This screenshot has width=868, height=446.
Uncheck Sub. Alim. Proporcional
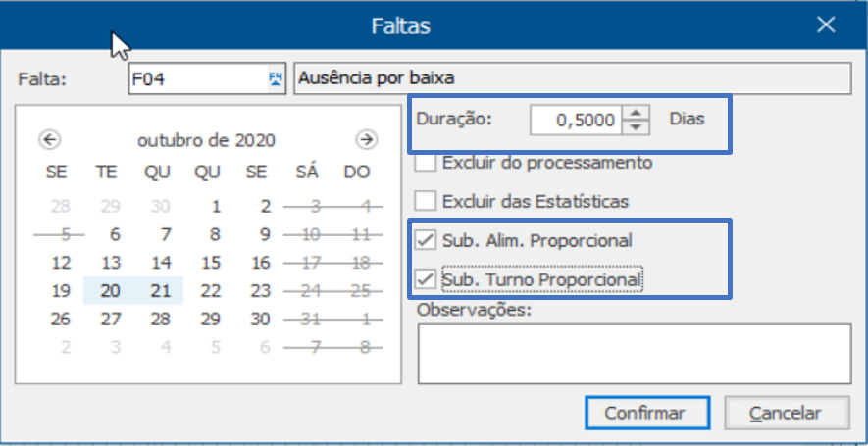pyautogui.click(x=425, y=240)
